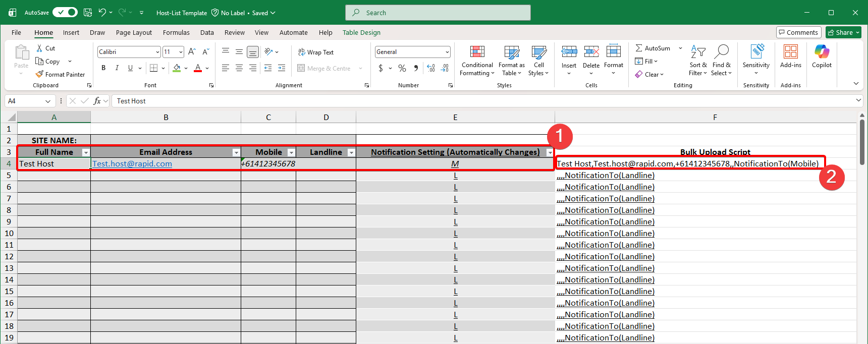Turn off the AutoSave toggle

65,13
